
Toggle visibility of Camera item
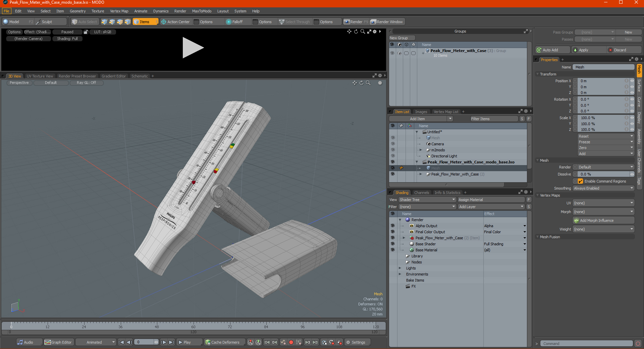click(x=392, y=144)
